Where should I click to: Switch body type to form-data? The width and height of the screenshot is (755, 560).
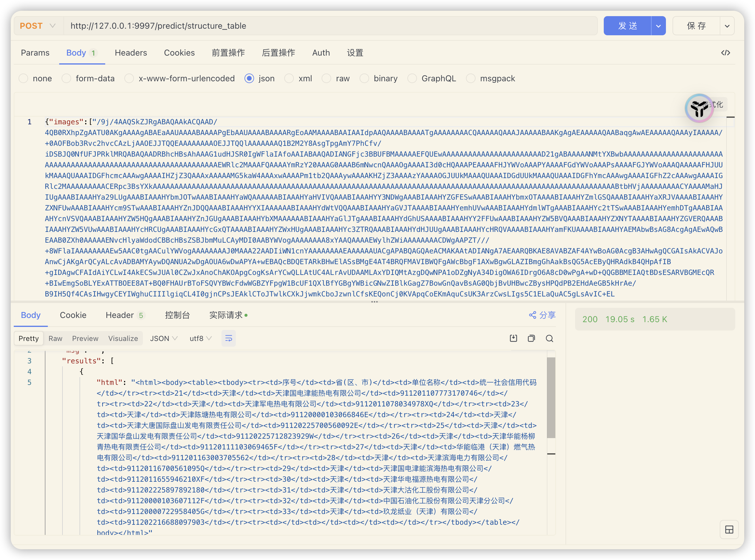(x=66, y=78)
